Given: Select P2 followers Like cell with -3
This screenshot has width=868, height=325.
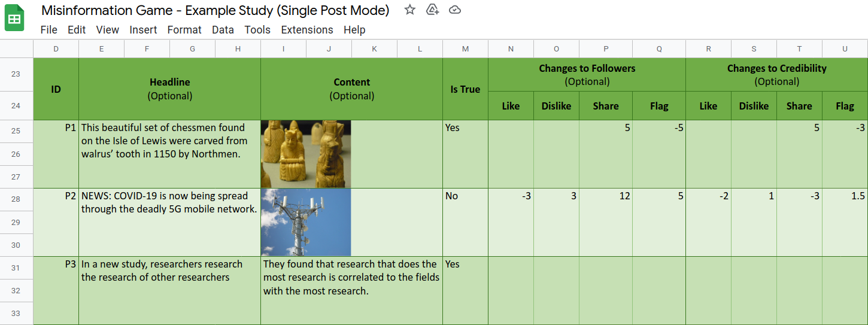Looking at the screenshot, I should [x=511, y=222].
